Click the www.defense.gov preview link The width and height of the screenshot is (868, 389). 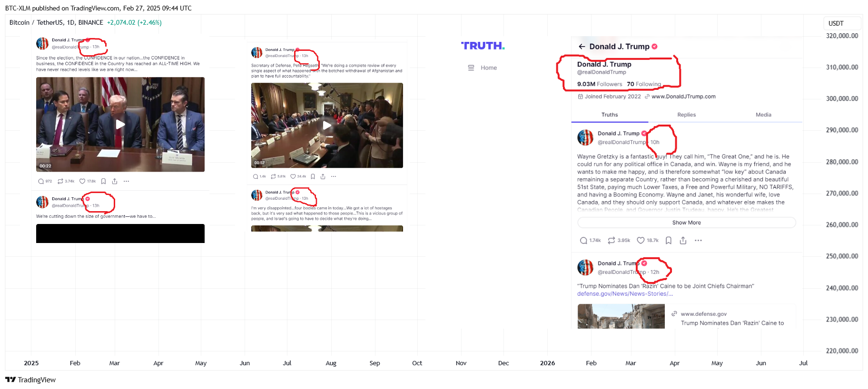pos(703,314)
